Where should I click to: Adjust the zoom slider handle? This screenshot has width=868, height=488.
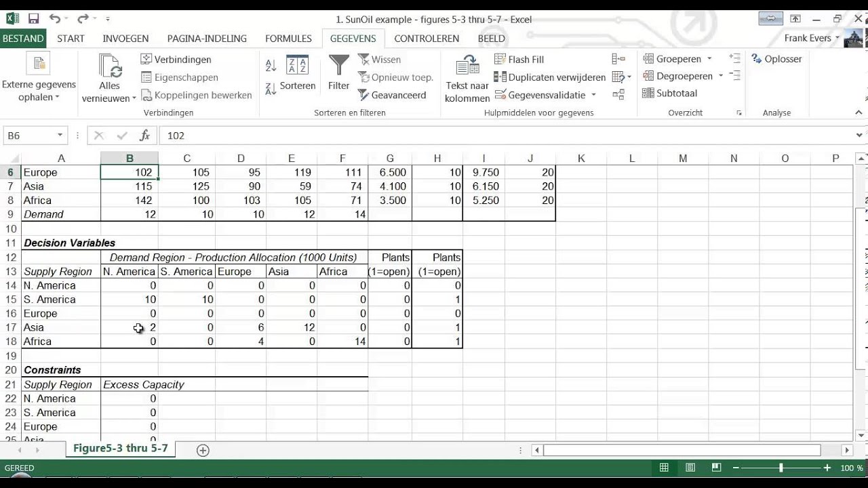click(781, 468)
